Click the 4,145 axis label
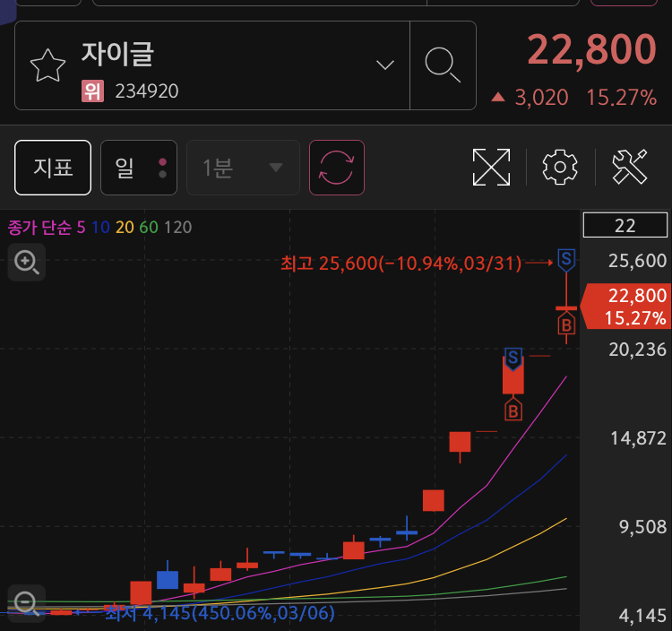This screenshot has height=631, width=672. coord(642,616)
